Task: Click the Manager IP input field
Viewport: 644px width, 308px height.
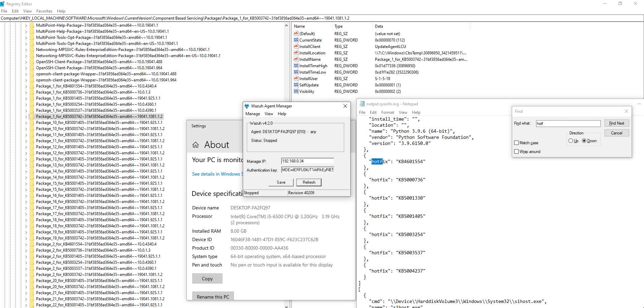Action: point(307,161)
